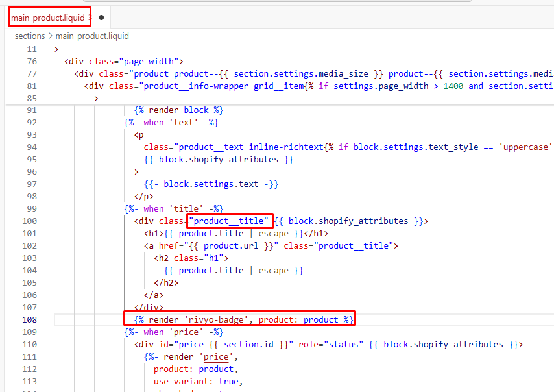Place cursor on 'render block' statement

(178, 110)
